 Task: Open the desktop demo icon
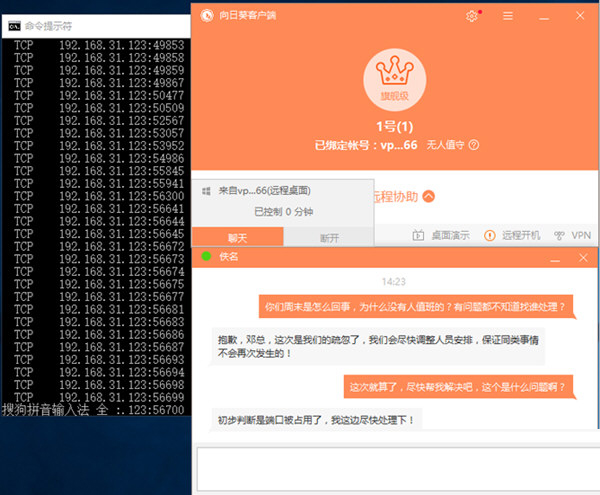tap(418, 235)
